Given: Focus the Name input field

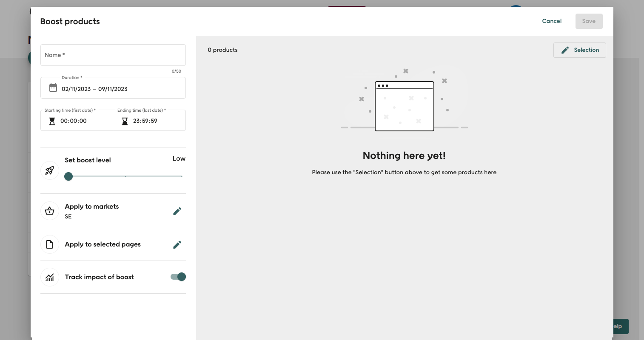Looking at the screenshot, I should click(113, 55).
